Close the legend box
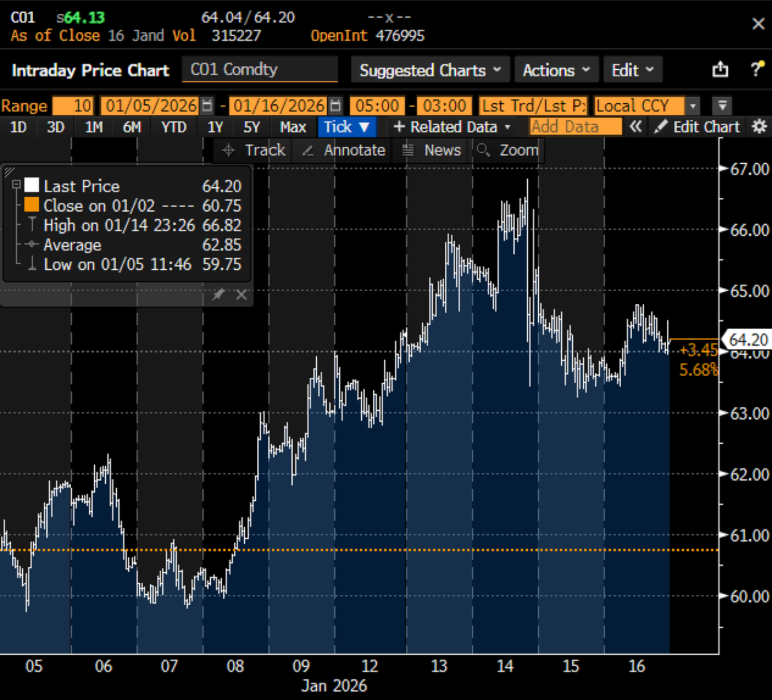 point(241,295)
